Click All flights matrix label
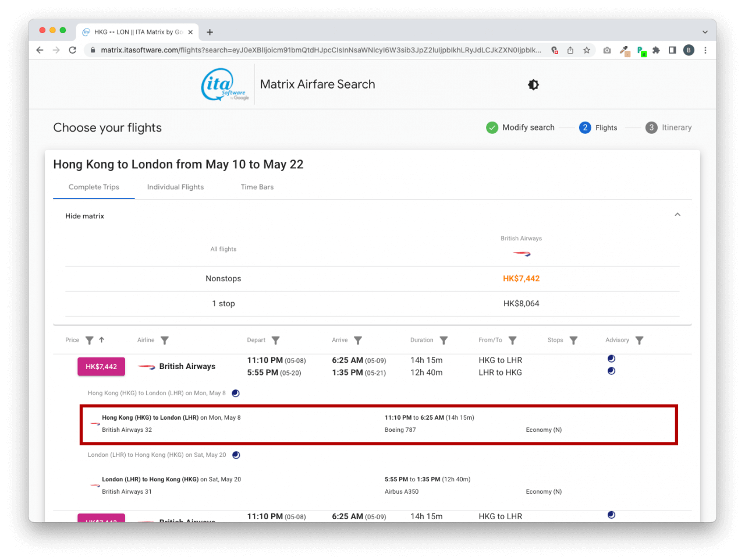This screenshot has height=560, width=745. (x=223, y=249)
